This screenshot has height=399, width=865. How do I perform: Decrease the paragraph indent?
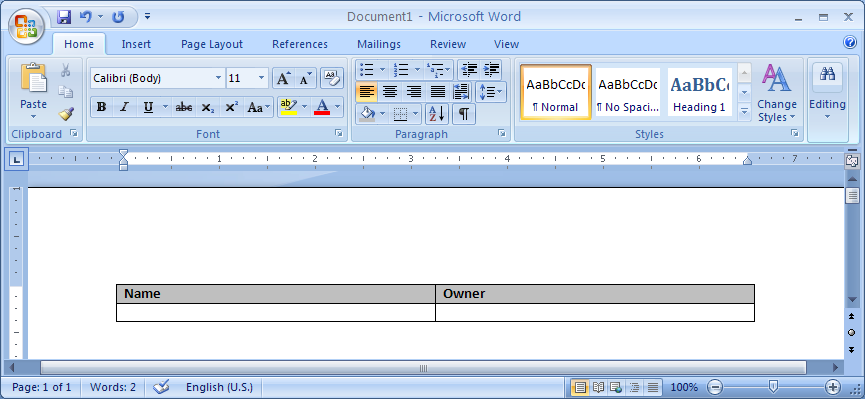click(469, 70)
